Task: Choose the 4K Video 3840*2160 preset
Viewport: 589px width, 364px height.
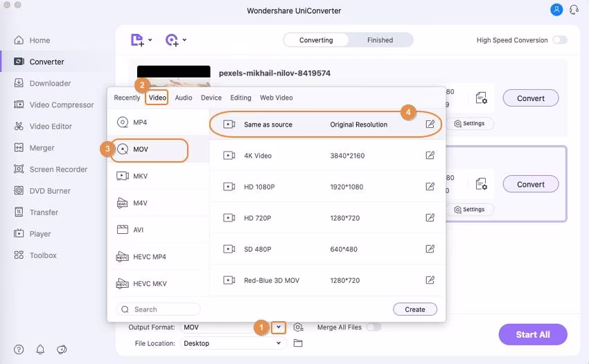Action: [327, 155]
